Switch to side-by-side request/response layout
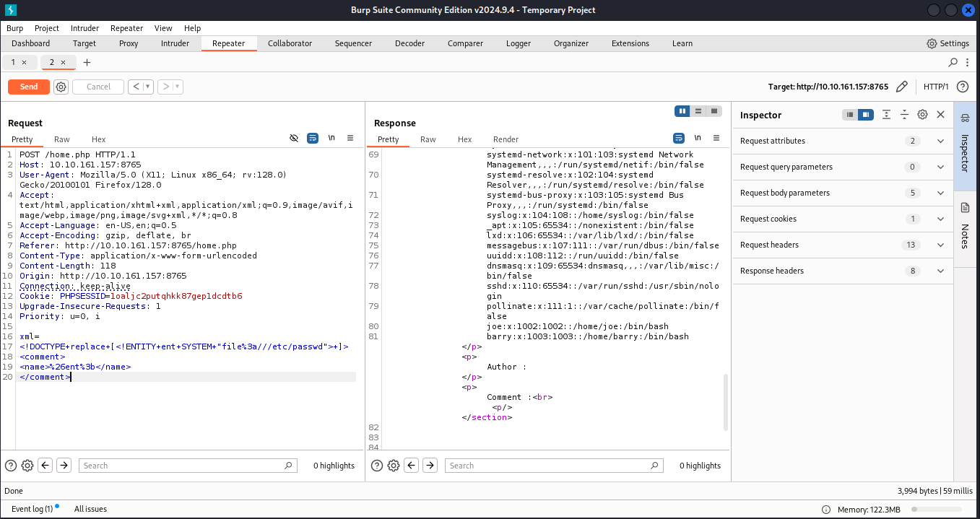 [x=682, y=111]
